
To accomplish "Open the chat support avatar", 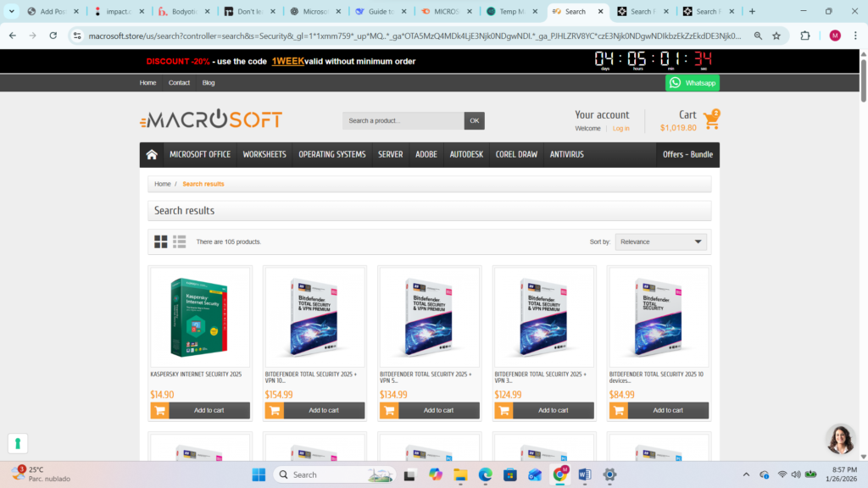I will tap(840, 439).
